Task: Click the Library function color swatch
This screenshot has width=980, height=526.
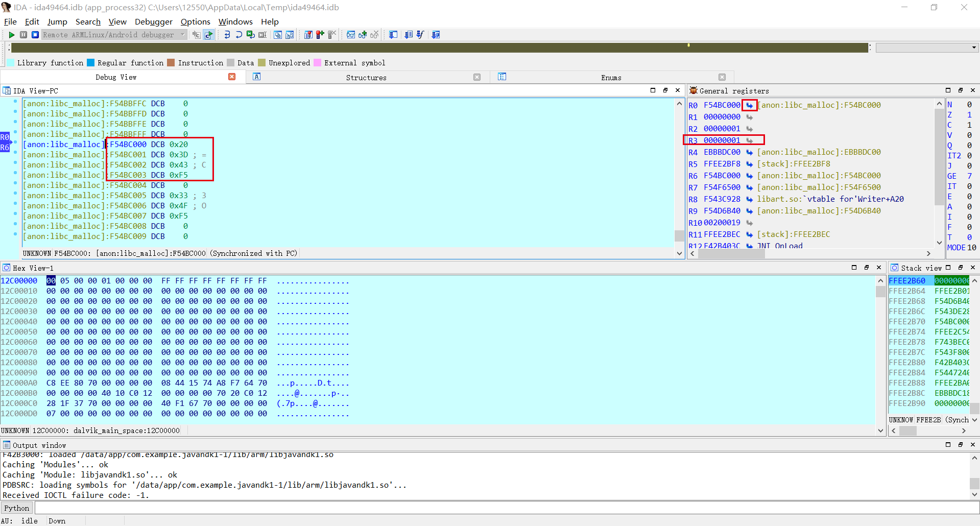Action: click(x=10, y=63)
